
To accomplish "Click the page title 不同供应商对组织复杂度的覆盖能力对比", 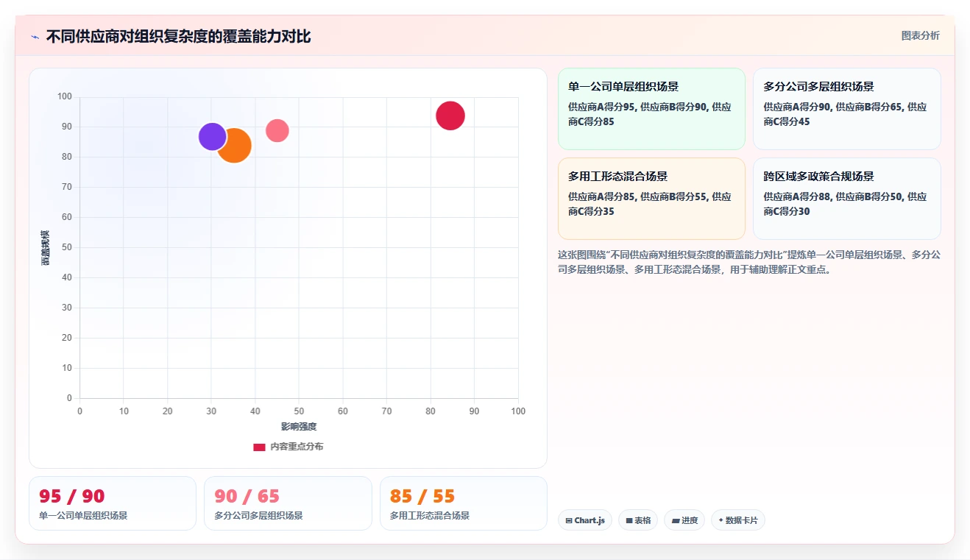I will pos(179,36).
